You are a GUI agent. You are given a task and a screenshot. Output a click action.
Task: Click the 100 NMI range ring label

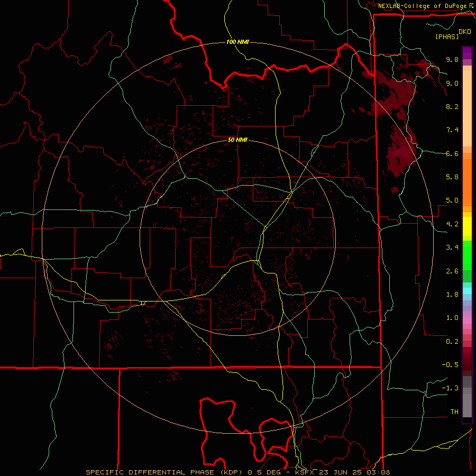(x=237, y=42)
